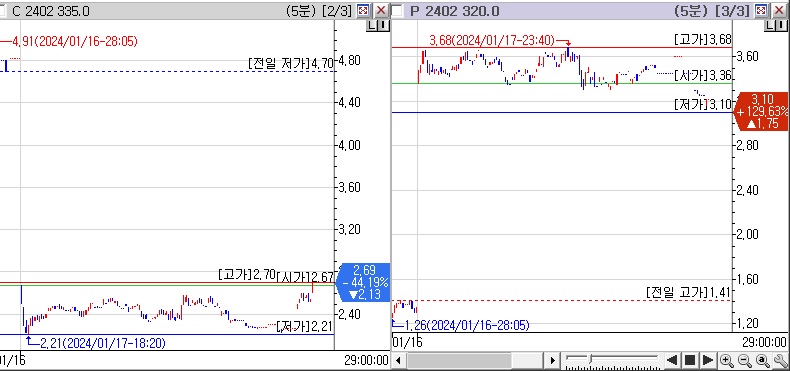This screenshot has height=371, width=790.
Task: Zoom in the chart with the plus magnifier
Action: click(x=726, y=360)
